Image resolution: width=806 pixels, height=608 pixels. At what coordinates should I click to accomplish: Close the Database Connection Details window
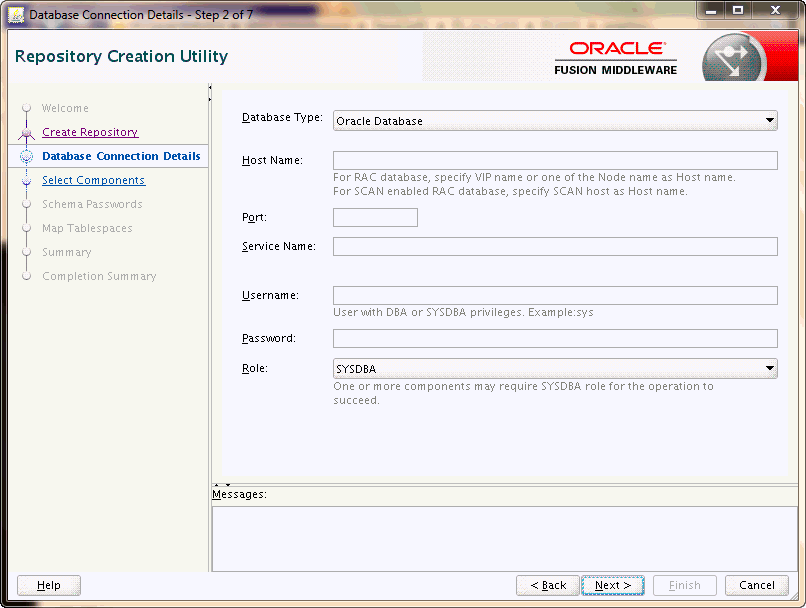pyautogui.click(x=775, y=11)
